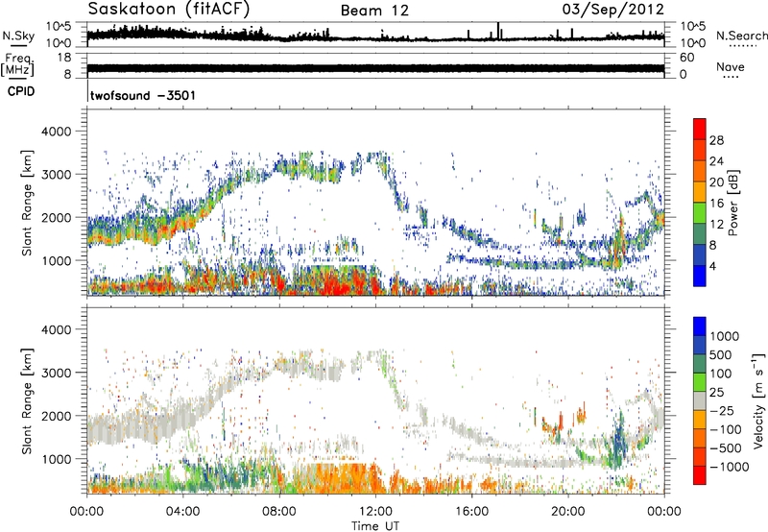Image resolution: width=768 pixels, height=532 pixels.
Task: Click "4000" tick on Power panel range axis
Action: click(56, 132)
